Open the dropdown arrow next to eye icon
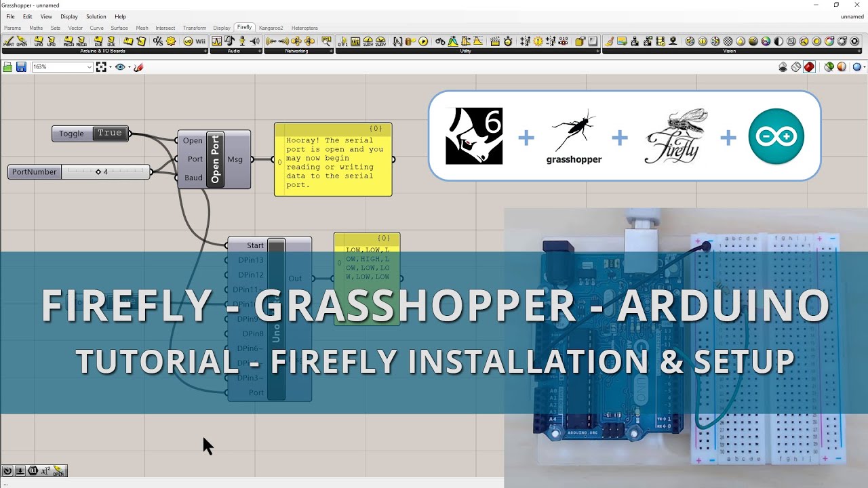Image resolution: width=868 pixels, height=488 pixels. 128,67
